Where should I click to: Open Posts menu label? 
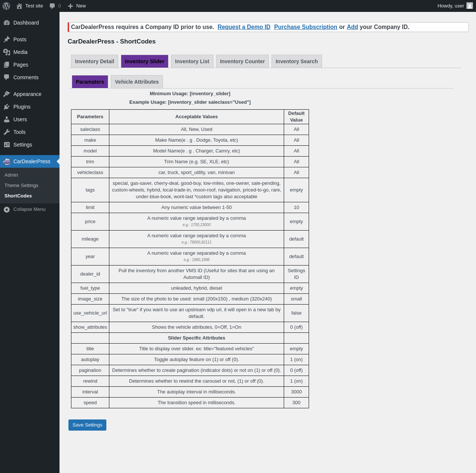coord(20,39)
